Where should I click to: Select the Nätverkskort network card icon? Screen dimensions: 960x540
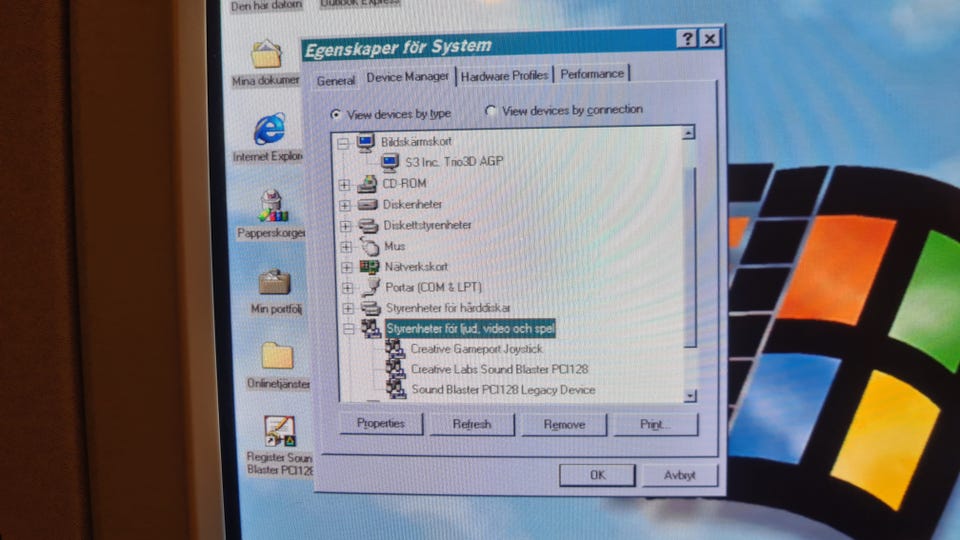pos(369,267)
